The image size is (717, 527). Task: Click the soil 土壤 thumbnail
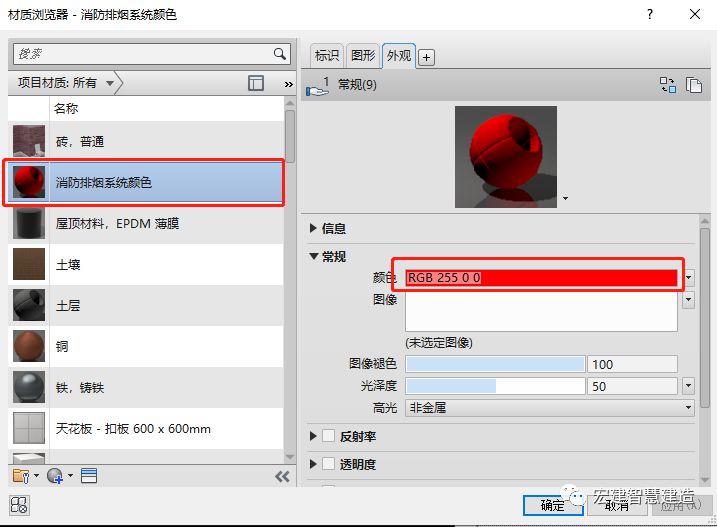coord(29,264)
